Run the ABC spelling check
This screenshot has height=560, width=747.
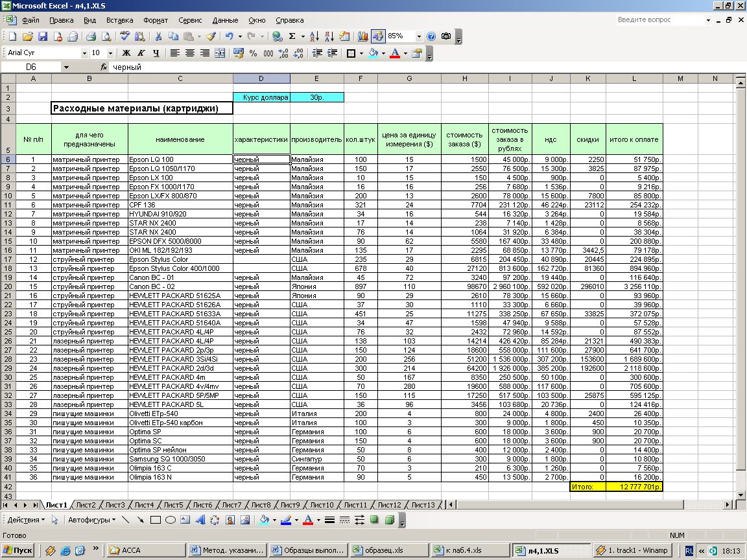coord(124,36)
